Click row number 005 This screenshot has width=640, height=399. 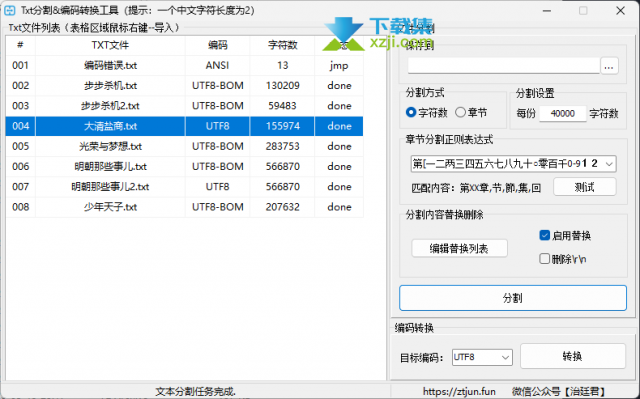click(20, 146)
